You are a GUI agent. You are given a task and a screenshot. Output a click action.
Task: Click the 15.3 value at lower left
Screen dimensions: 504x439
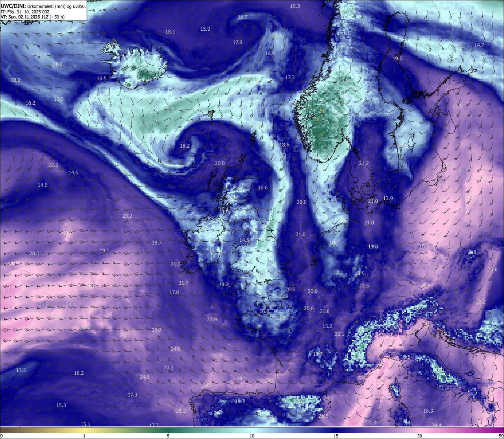[61, 405]
